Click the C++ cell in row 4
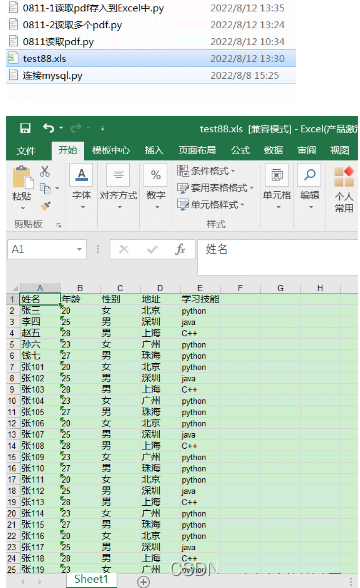 point(200,333)
